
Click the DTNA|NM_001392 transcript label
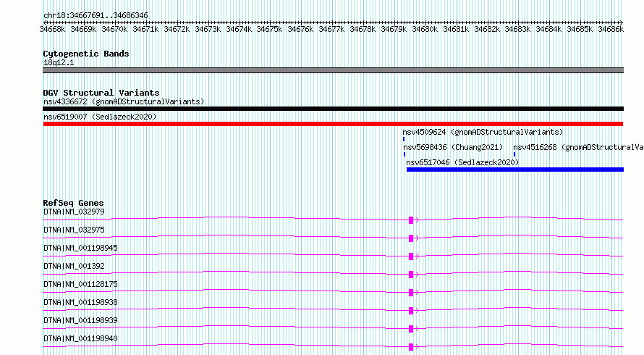pos(74,266)
